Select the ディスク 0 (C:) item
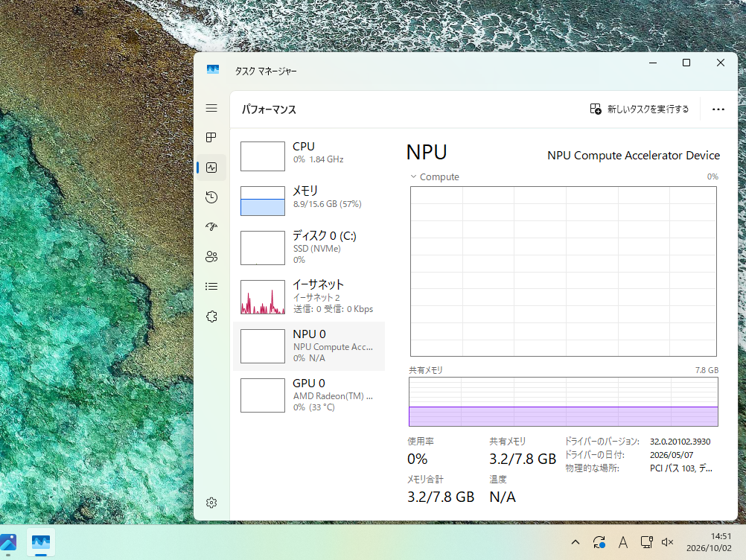The width and height of the screenshot is (746, 560). 309,247
